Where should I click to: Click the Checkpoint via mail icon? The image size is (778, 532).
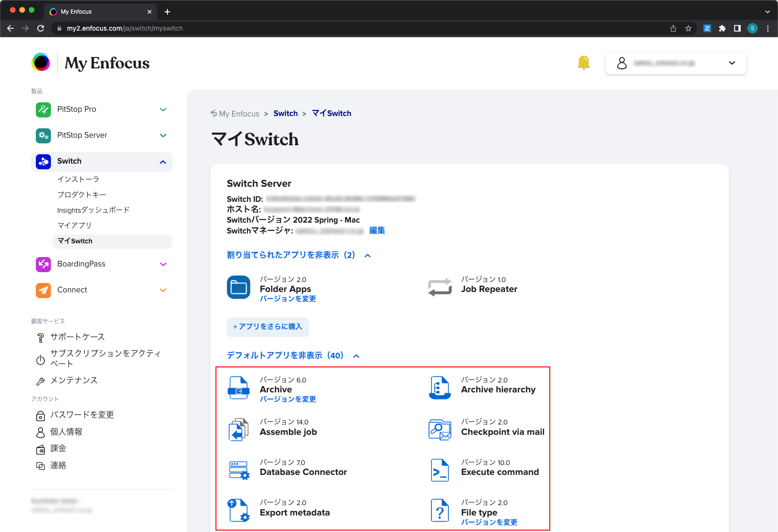pyautogui.click(x=440, y=430)
